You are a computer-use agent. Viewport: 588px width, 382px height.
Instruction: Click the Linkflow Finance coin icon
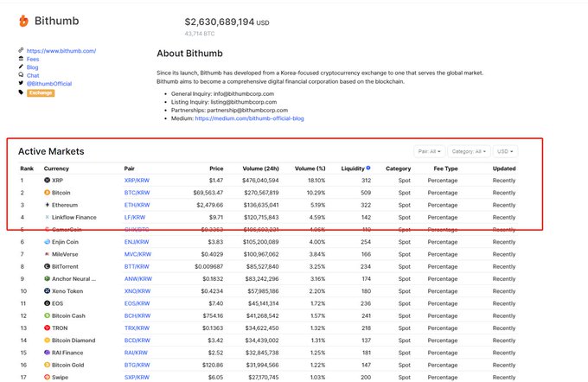click(47, 217)
